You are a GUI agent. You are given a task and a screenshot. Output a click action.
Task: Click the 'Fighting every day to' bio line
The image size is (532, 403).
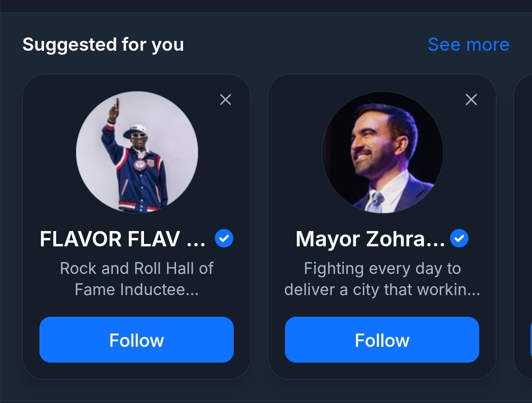pos(382,269)
